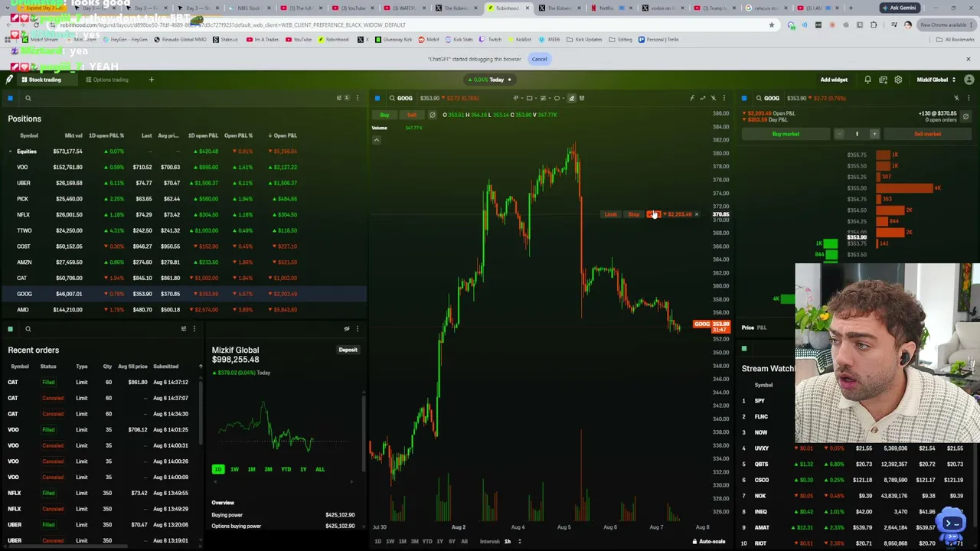Switch to the Options trading tab
The height and width of the screenshot is (551, 980).
click(x=106, y=80)
